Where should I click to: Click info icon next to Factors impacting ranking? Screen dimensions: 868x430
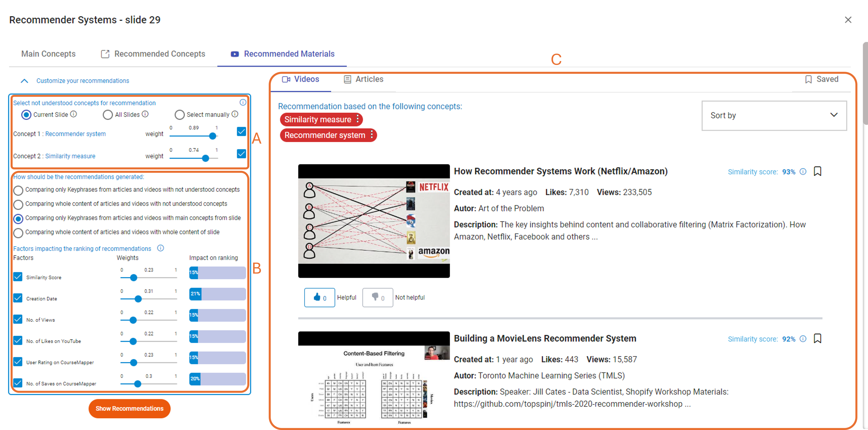(161, 248)
